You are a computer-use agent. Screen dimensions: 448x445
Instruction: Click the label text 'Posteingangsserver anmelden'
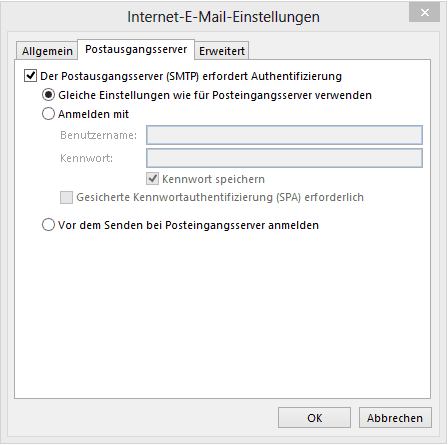point(242,225)
